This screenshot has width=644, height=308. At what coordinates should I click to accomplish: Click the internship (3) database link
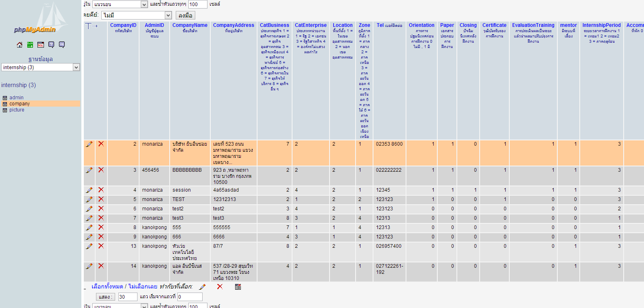click(x=18, y=85)
